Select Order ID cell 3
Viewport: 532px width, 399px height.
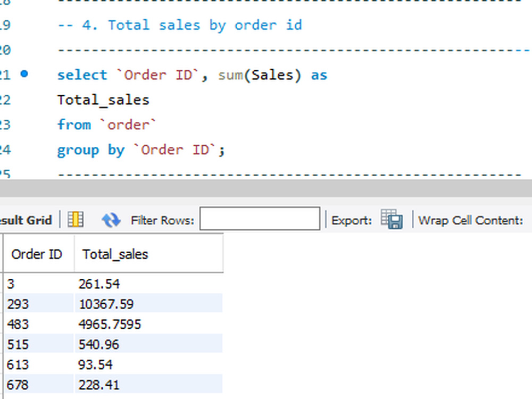coord(39,284)
